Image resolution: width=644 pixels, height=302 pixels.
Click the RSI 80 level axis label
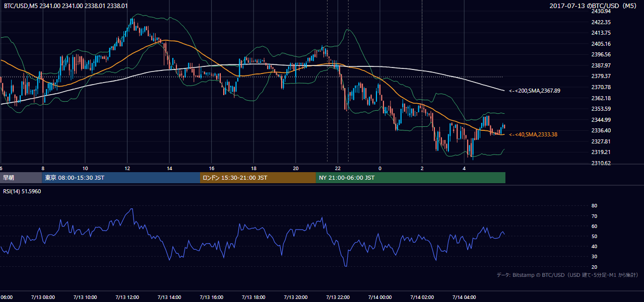(594, 206)
